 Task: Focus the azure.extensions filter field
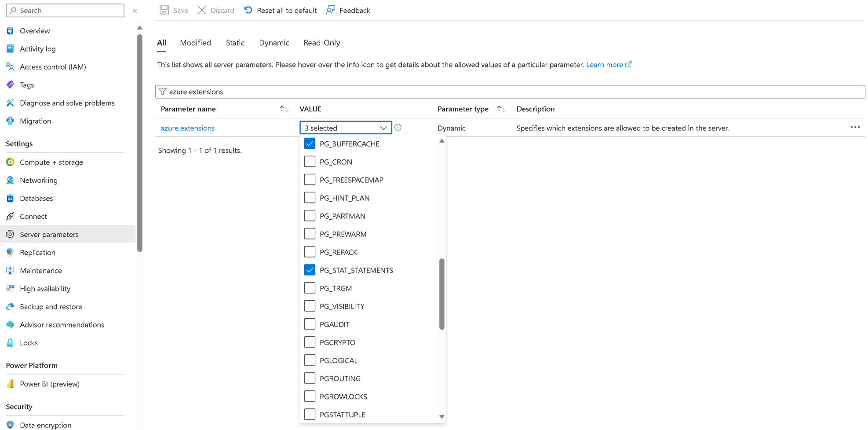pyautogui.click(x=510, y=92)
